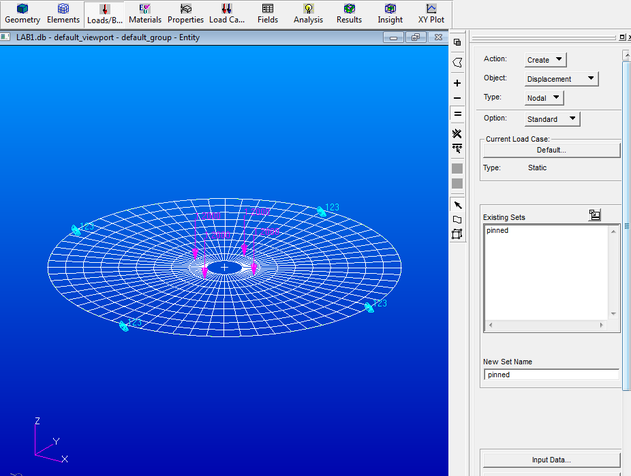The height and width of the screenshot is (476, 631).
Task: Click the 3D box selection icon
Action: point(457,234)
